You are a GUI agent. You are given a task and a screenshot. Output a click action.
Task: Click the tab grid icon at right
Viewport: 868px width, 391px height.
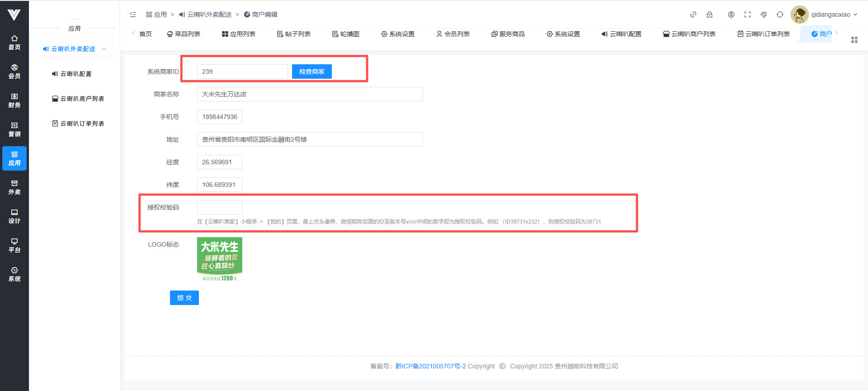(x=854, y=40)
